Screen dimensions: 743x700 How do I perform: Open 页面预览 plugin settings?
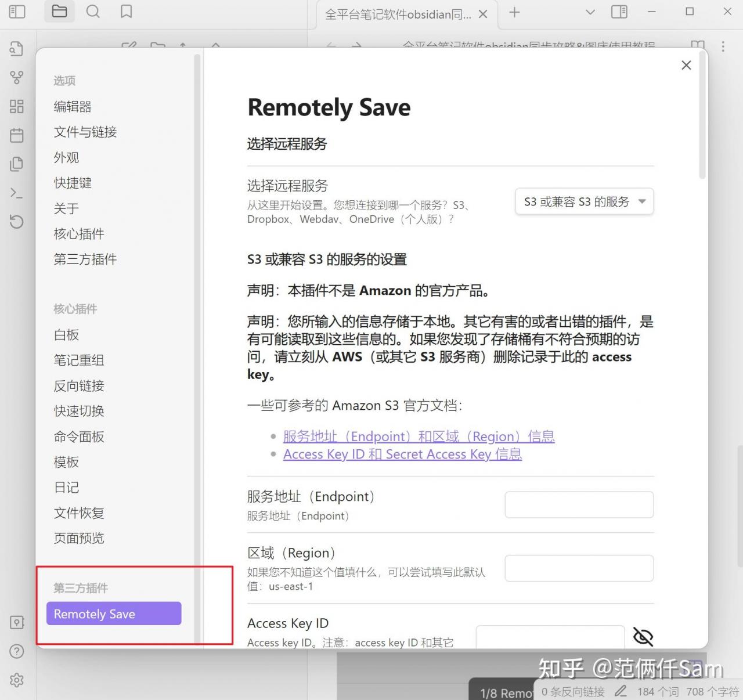pyautogui.click(x=79, y=538)
